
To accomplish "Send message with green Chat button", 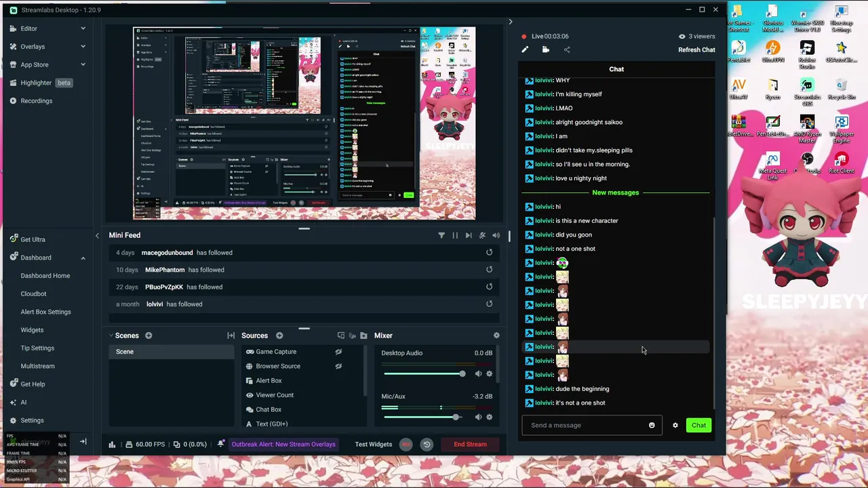I will pos(698,426).
